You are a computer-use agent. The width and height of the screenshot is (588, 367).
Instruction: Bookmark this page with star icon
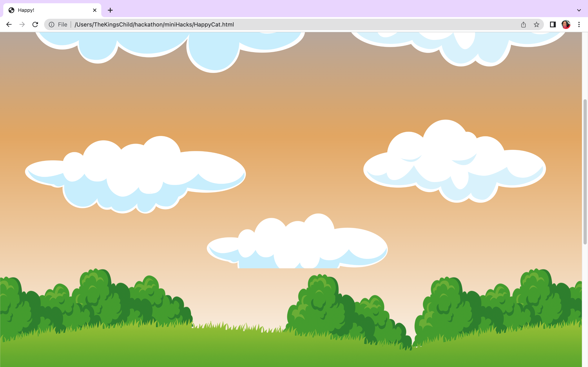(x=537, y=24)
